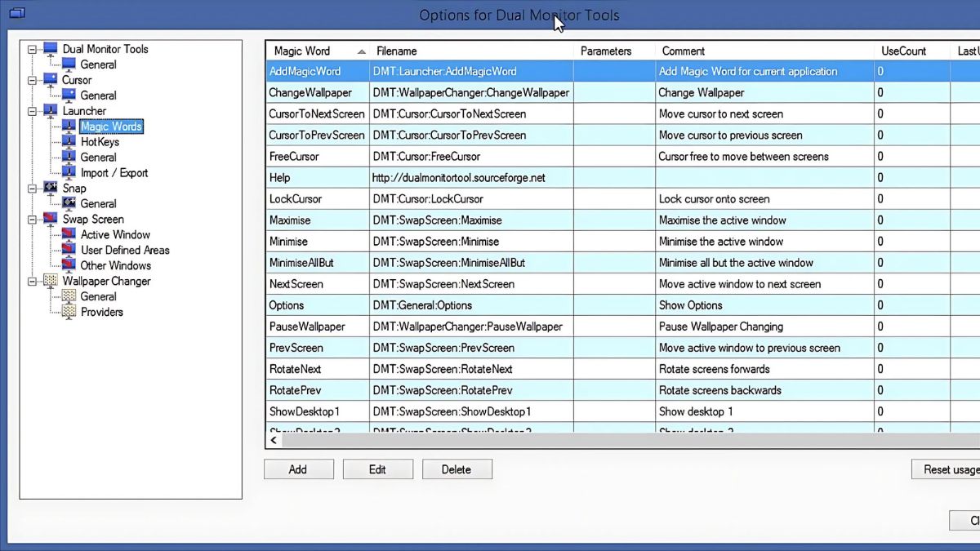Click the Other Windows icon in the tree
Screen dimensions: 980x551
69,266
